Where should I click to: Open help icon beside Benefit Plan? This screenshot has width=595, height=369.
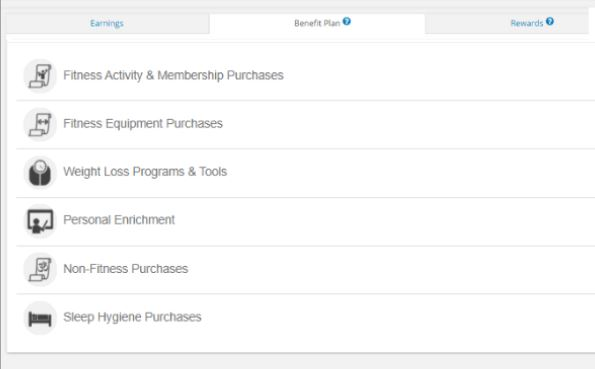[346, 21]
